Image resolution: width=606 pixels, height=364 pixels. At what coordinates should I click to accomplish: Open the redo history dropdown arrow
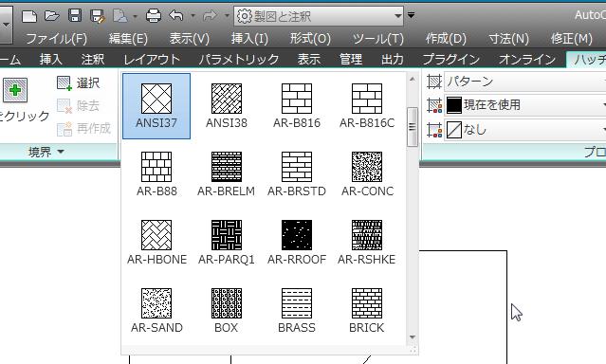(x=227, y=16)
